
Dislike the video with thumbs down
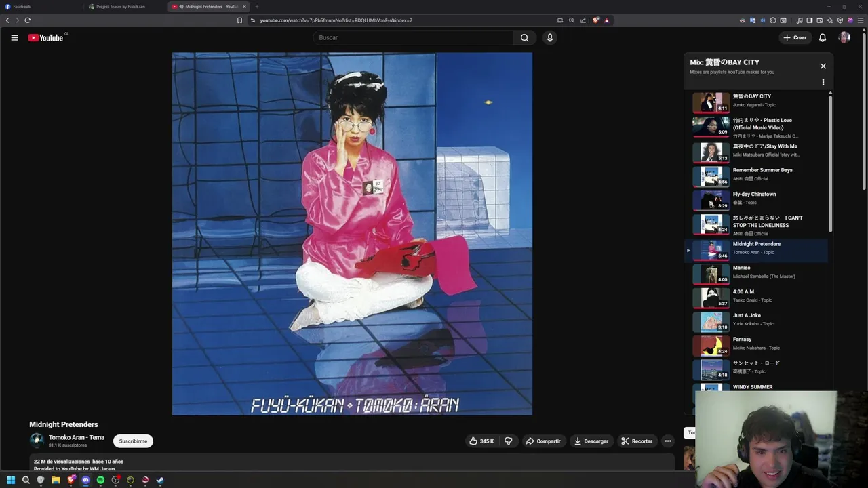pyautogui.click(x=509, y=441)
